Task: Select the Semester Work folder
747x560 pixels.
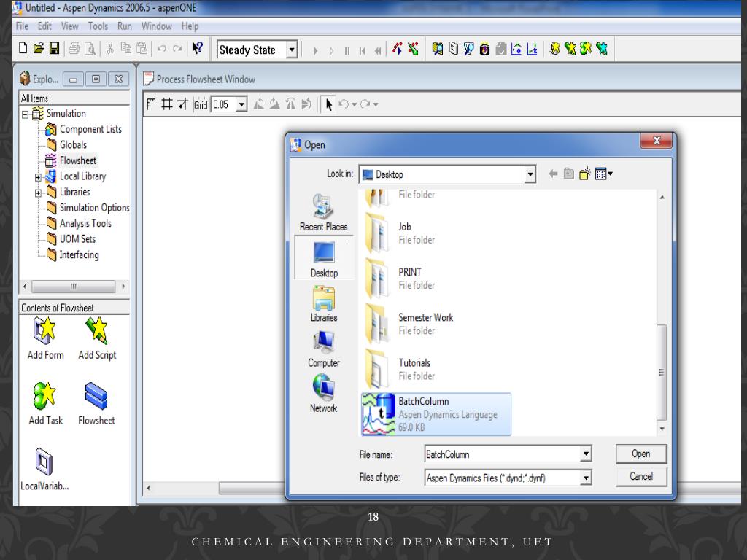Action: tap(409, 324)
